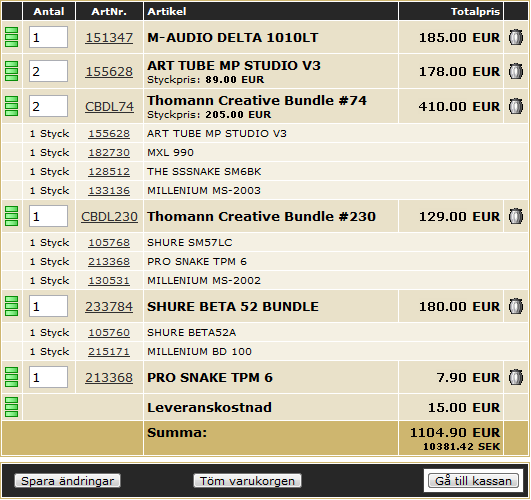The width and height of the screenshot is (531, 500).
Task: Click 185.00 EUR total price
Action: pyautogui.click(x=460, y=37)
